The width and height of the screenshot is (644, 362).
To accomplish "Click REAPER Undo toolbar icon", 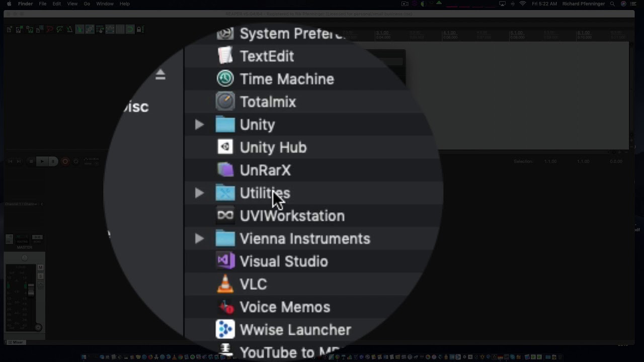I will tap(49, 30).
